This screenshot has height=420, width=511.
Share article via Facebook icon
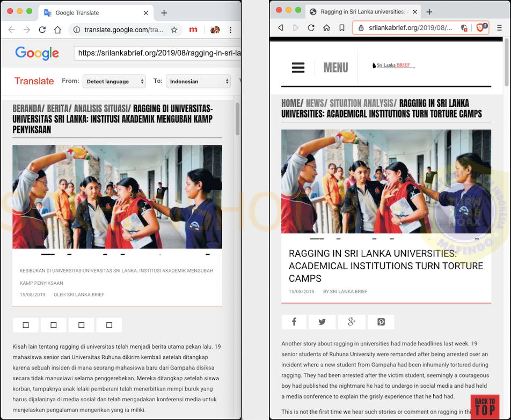point(294,322)
